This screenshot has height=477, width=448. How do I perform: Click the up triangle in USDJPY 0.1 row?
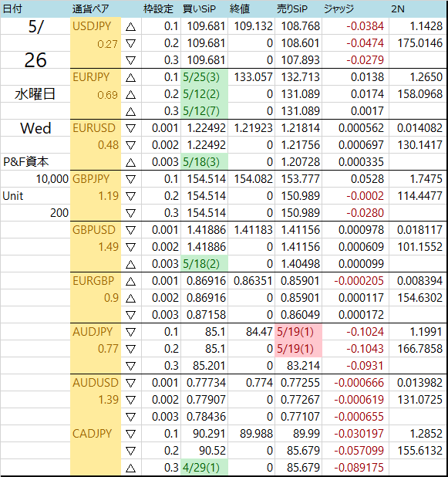(130, 27)
